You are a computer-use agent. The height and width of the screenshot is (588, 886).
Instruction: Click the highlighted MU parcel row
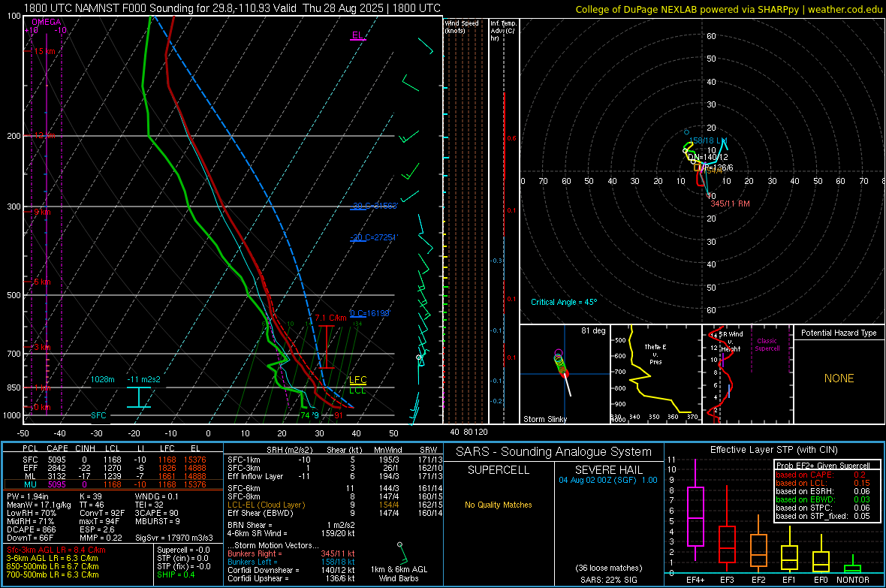point(113,484)
